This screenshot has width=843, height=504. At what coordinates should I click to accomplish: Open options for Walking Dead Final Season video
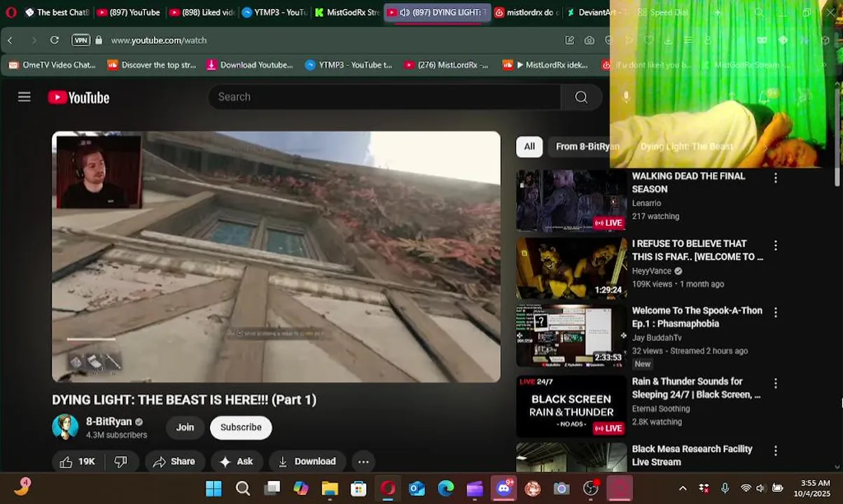(775, 178)
